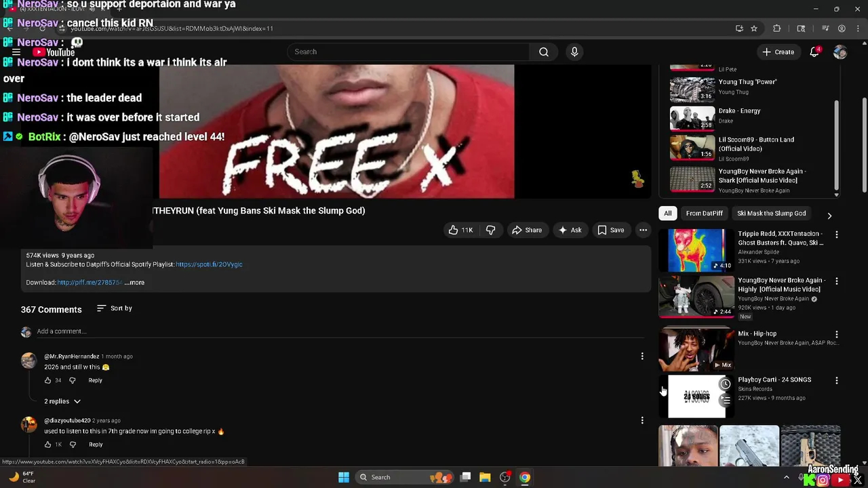The width and height of the screenshot is (868, 488).
Task: Open menu for Playboy Carti 24 SONGS
Action: click(x=836, y=381)
